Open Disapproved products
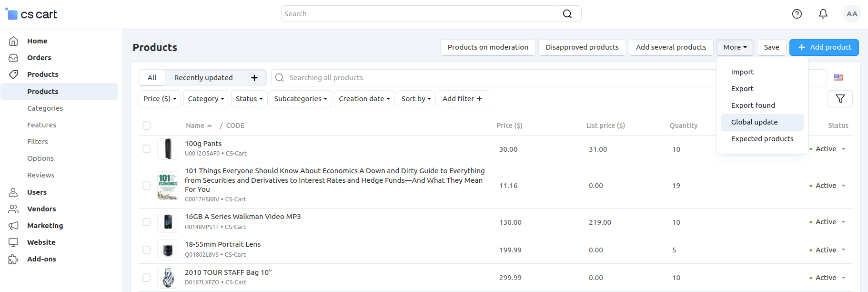The height and width of the screenshot is (292, 868). (x=582, y=47)
